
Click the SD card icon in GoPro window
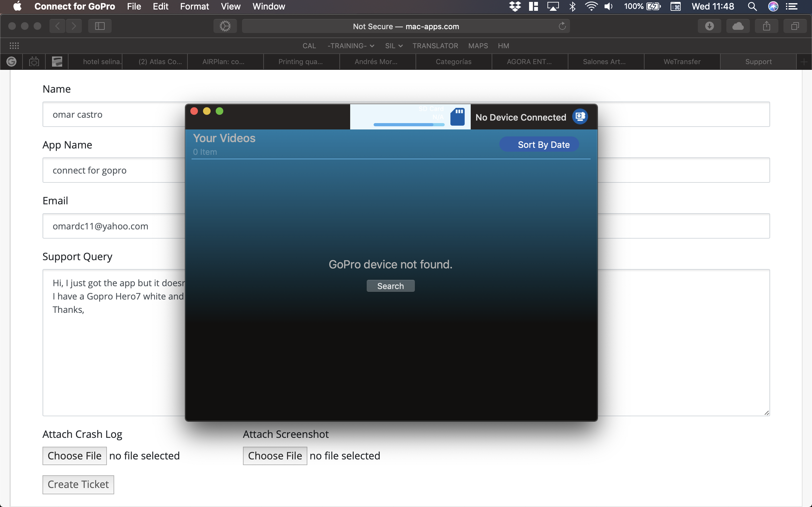[457, 117]
